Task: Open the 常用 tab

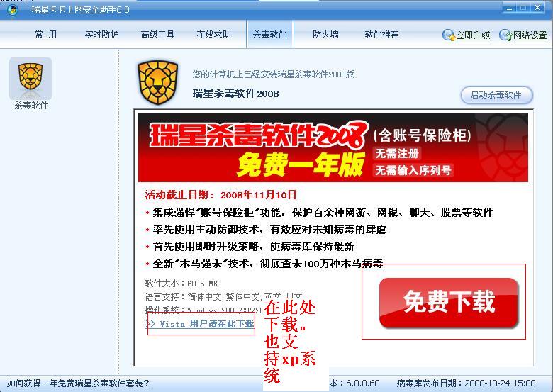Action: (x=45, y=35)
